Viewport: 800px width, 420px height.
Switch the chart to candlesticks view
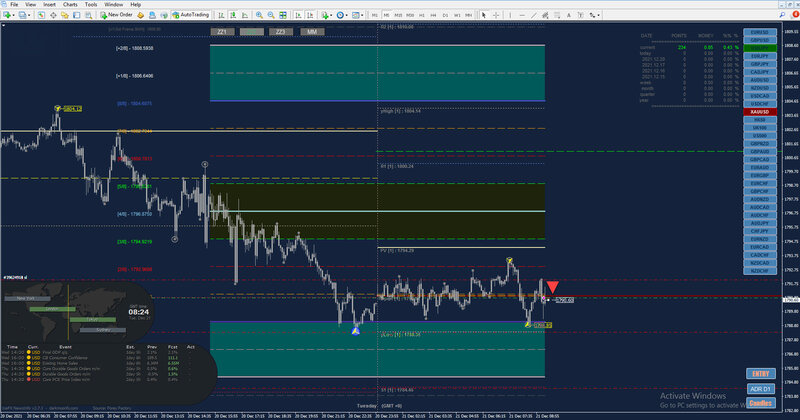tap(233, 15)
